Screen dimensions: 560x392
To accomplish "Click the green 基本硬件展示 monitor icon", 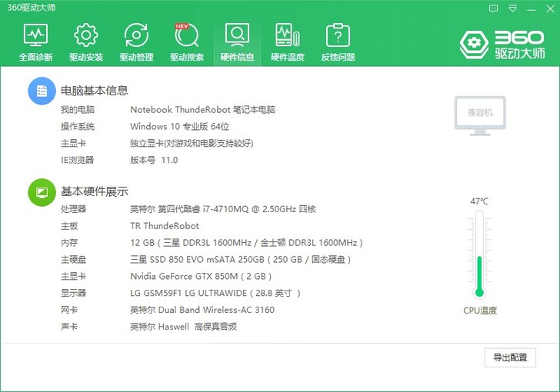I will [42, 192].
